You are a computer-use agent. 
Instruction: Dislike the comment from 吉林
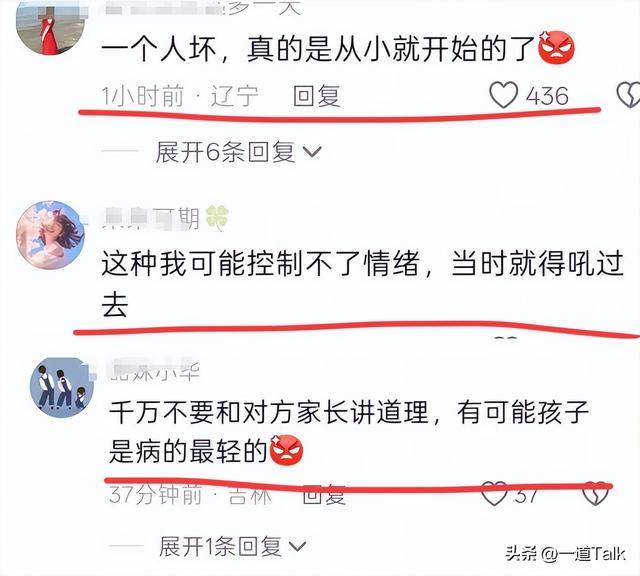595,493
